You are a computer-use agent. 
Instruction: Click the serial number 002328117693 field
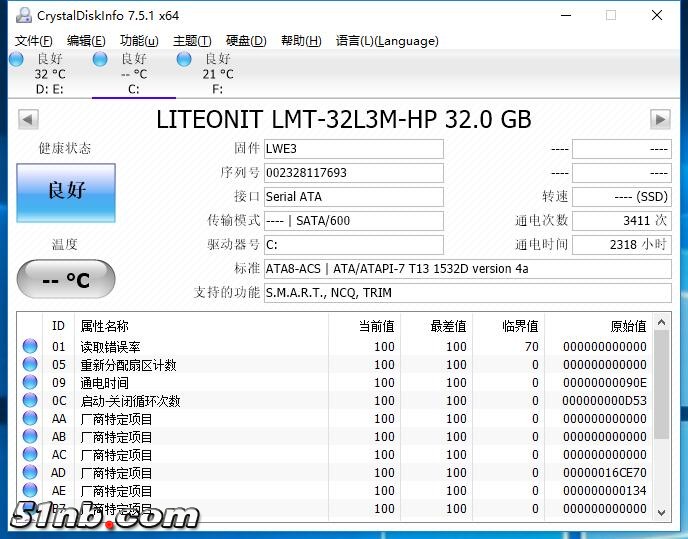(353, 173)
